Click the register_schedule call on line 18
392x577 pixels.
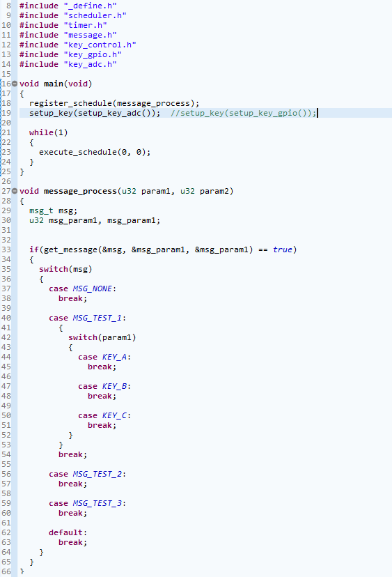tap(114, 103)
